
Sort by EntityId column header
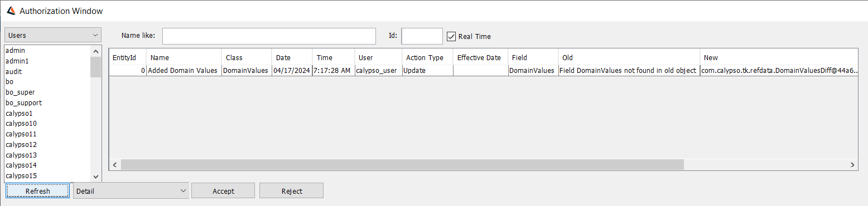coord(128,57)
